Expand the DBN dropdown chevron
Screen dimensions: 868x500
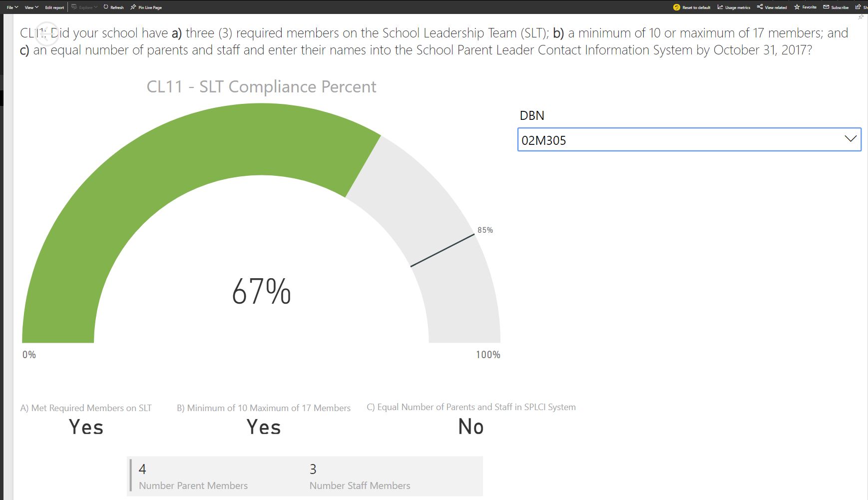(851, 139)
